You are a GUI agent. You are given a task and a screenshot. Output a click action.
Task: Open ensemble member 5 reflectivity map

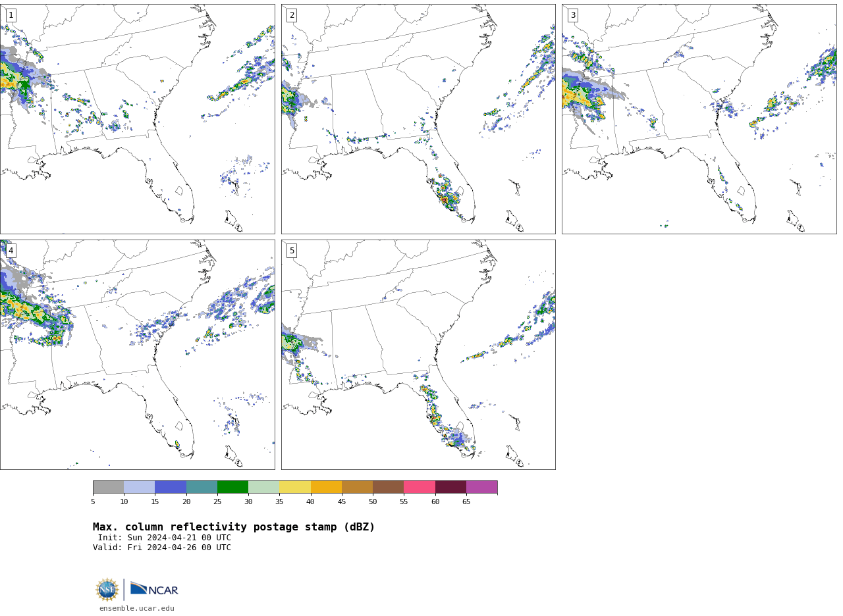click(418, 355)
